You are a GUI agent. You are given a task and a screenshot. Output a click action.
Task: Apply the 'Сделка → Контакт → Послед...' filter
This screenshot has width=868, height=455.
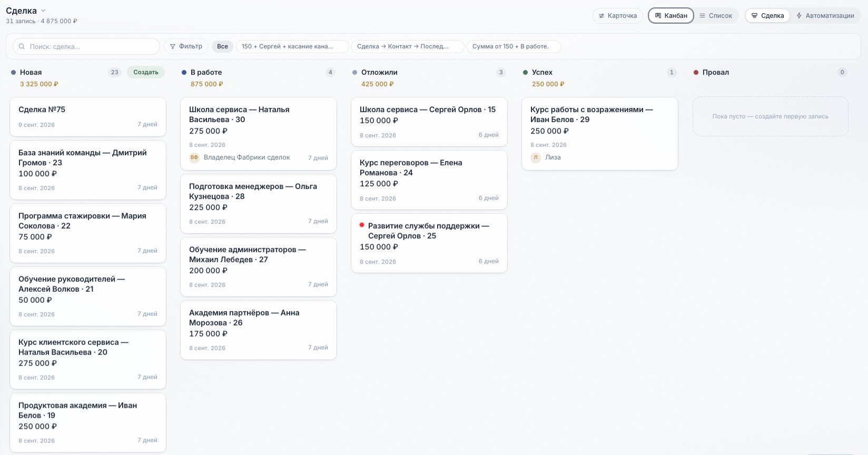coord(407,46)
